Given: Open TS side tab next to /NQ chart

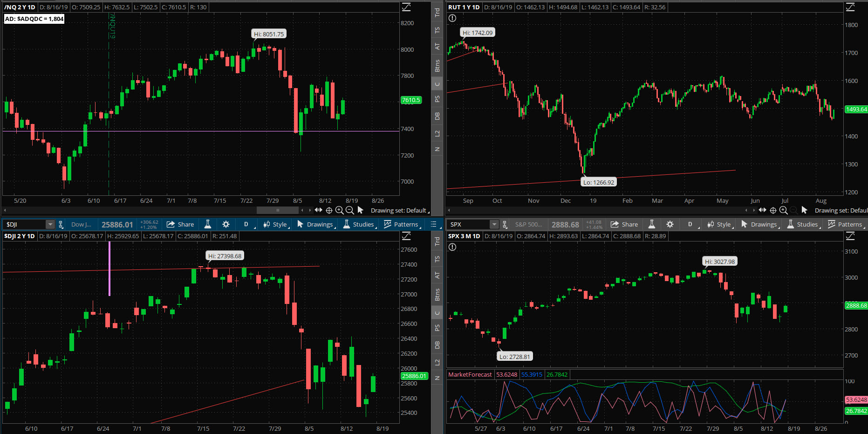Looking at the screenshot, I should pyautogui.click(x=437, y=30).
